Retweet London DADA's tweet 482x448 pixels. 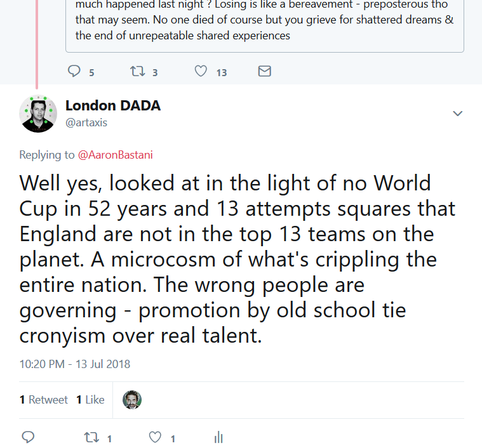click(91, 437)
